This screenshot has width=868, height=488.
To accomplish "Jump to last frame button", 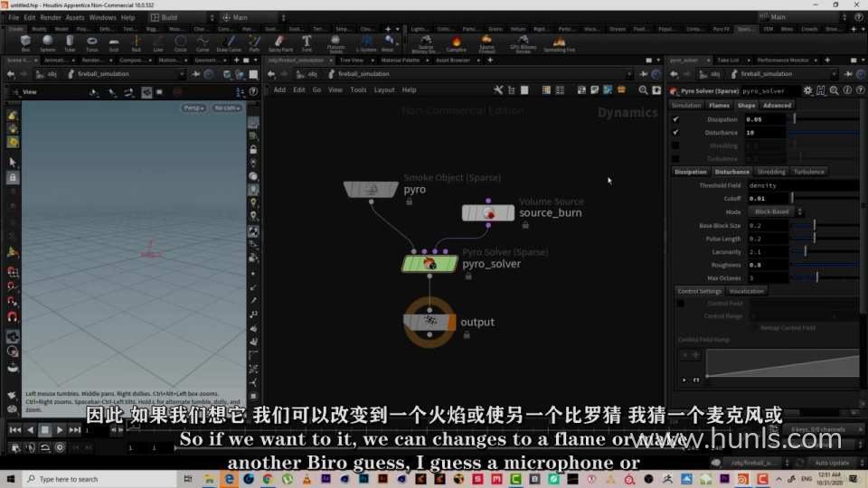I will point(75,430).
